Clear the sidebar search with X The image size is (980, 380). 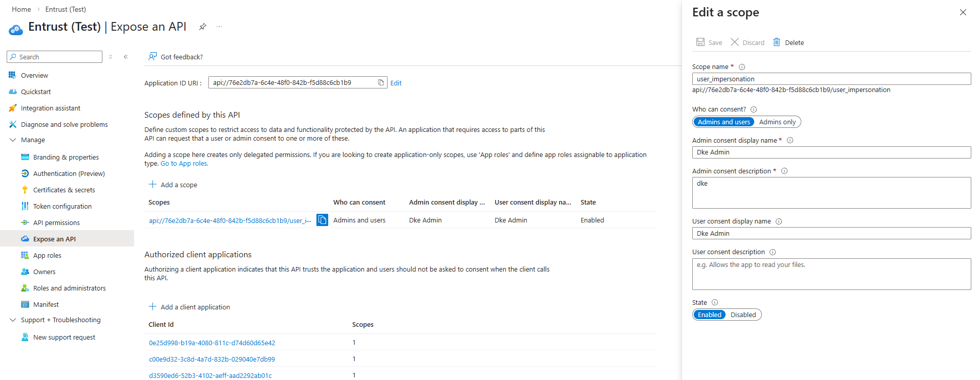click(111, 57)
